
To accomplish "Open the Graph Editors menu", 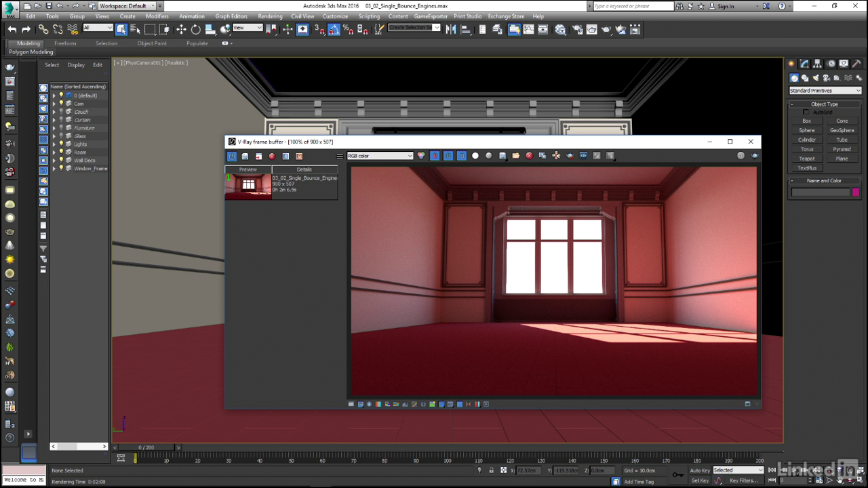I will pyautogui.click(x=231, y=16).
